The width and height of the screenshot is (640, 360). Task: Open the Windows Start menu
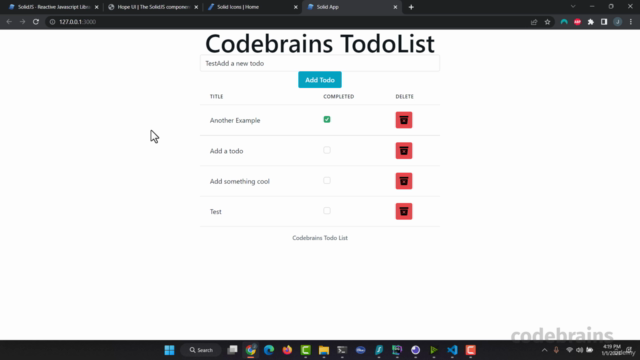(169, 350)
